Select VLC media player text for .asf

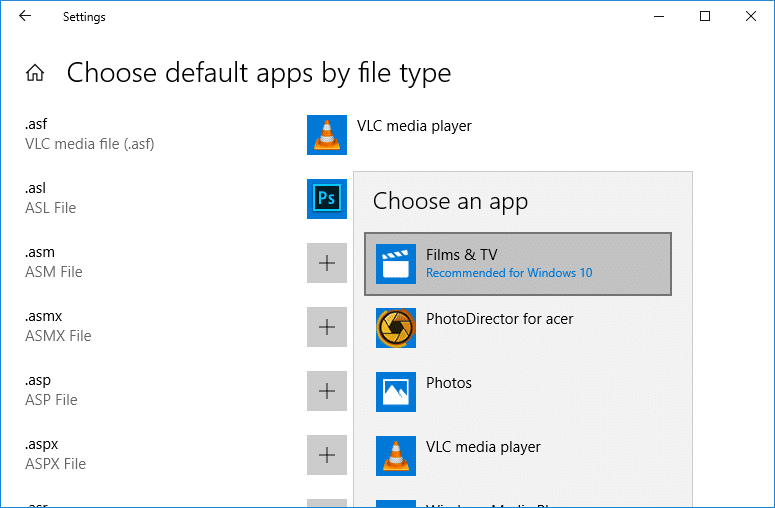click(414, 126)
